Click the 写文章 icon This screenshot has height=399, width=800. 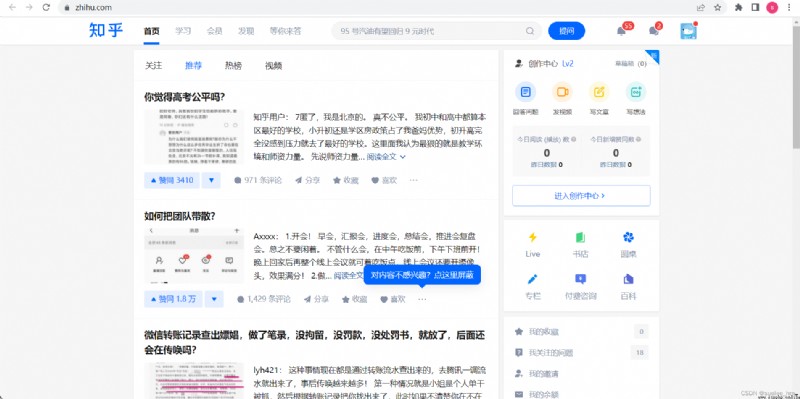599,92
